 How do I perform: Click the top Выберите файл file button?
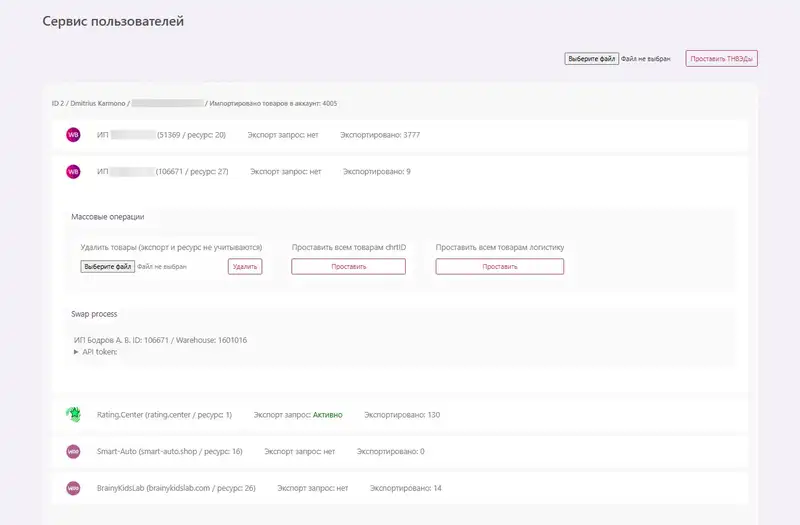tap(591, 59)
